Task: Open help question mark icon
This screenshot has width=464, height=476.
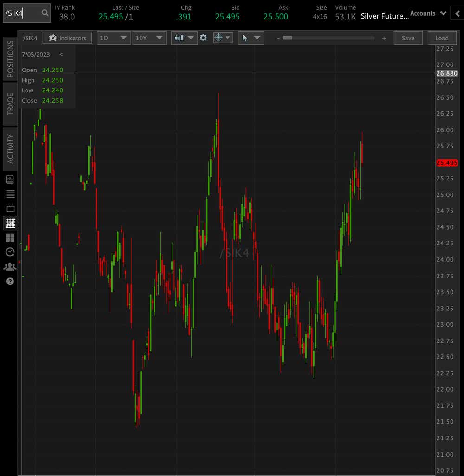Action: point(10,282)
